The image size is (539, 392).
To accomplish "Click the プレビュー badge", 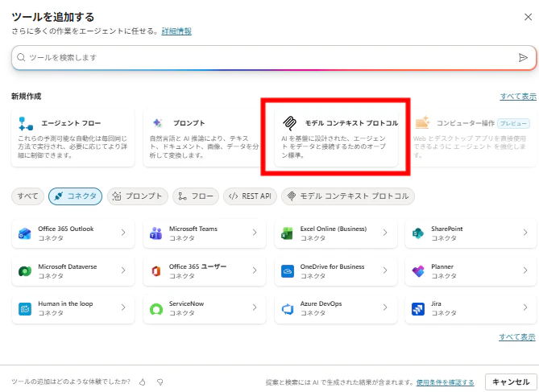I will [513, 123].
